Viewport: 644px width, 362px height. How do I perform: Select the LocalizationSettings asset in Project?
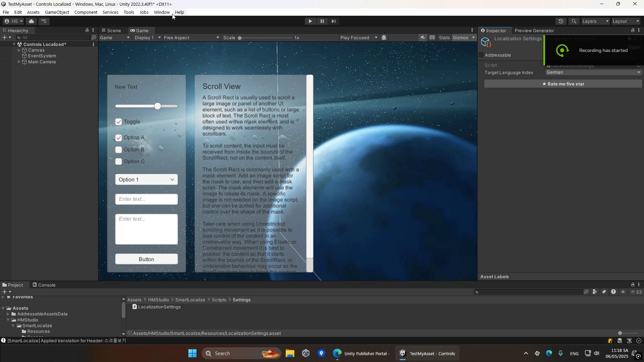pos(157,307)
